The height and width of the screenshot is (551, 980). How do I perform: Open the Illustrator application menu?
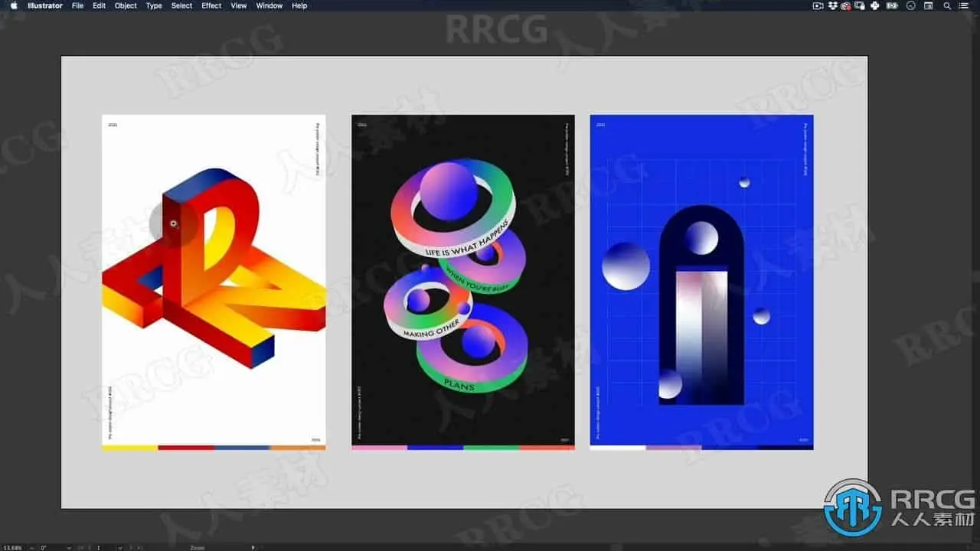45,5
